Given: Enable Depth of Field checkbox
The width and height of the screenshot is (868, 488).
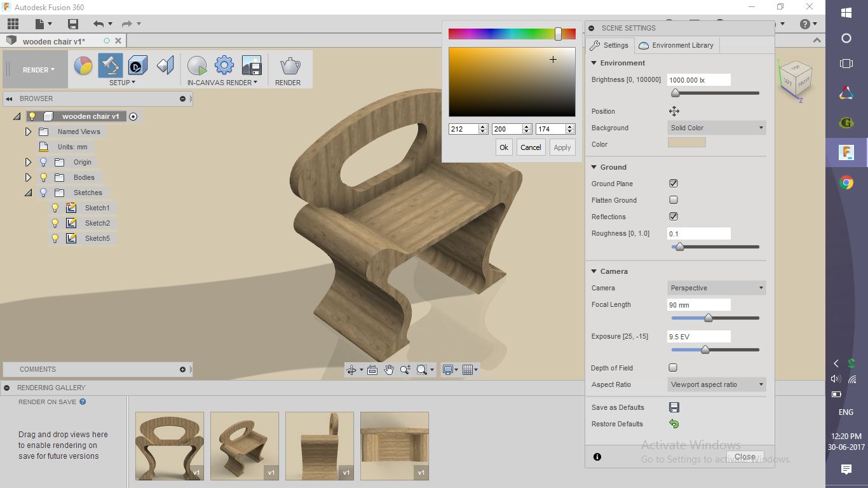Looking at the screenshot, I should pyautogui.click(x=674, y=368).
